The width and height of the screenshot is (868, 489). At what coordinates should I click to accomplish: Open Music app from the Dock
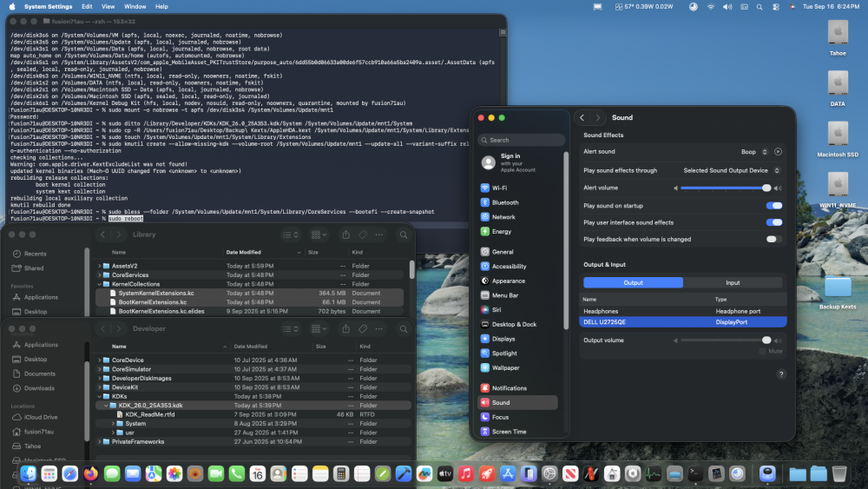(466, 473)
